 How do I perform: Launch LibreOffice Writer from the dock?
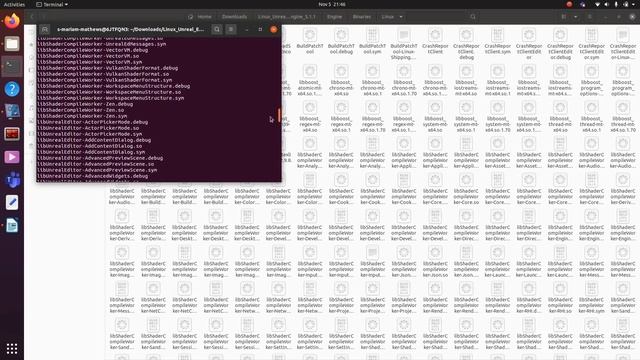pyautogui.click(x=12, y=225)
